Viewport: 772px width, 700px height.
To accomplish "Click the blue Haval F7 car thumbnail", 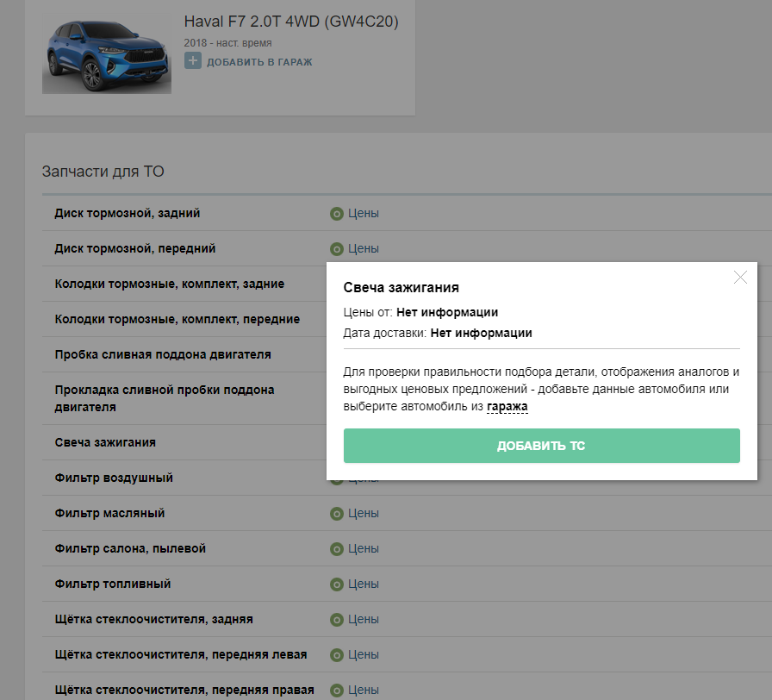I will click(107, 54).
